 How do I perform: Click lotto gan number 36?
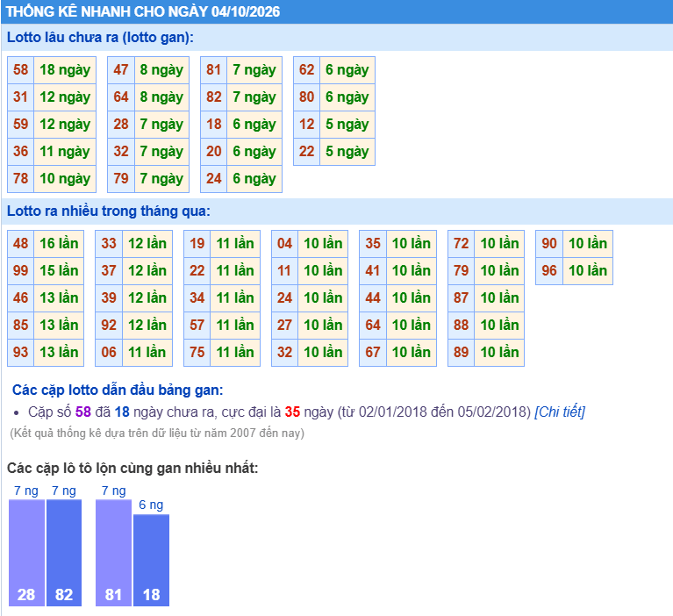(x=20, y=151)
